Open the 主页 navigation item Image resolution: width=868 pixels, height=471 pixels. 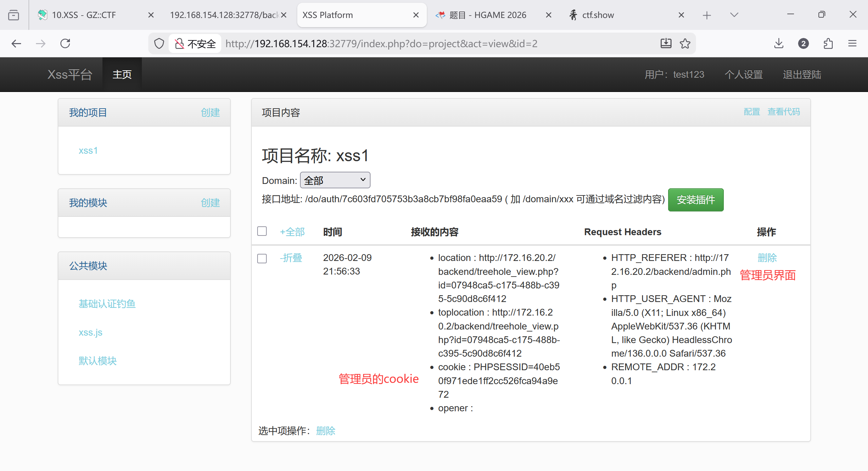122,74
